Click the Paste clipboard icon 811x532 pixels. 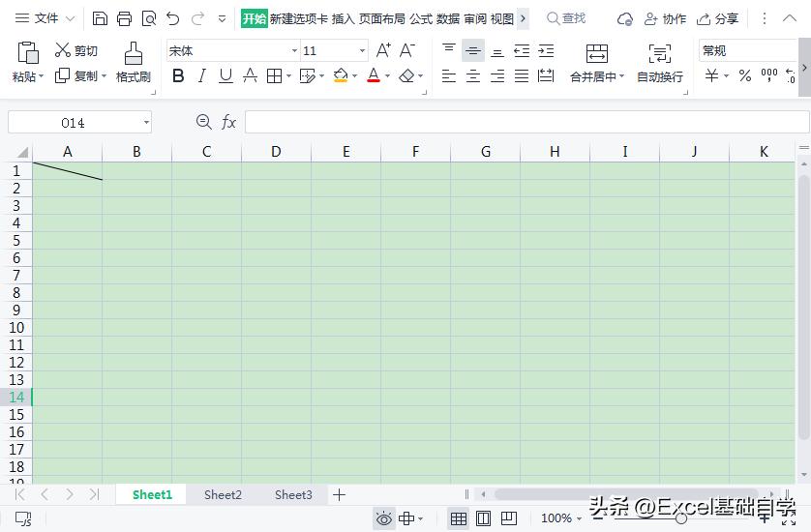pos(28,53)
